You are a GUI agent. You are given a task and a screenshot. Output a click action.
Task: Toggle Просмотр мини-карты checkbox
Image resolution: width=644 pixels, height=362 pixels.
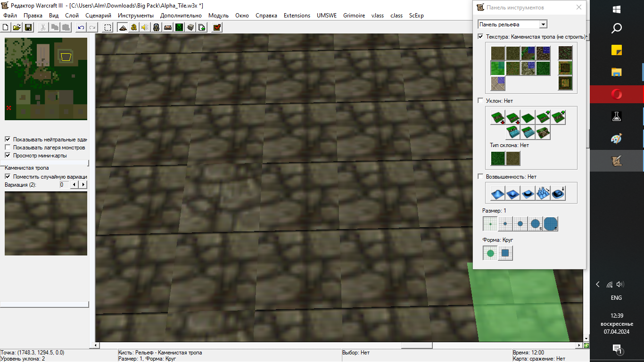(8, 156)
